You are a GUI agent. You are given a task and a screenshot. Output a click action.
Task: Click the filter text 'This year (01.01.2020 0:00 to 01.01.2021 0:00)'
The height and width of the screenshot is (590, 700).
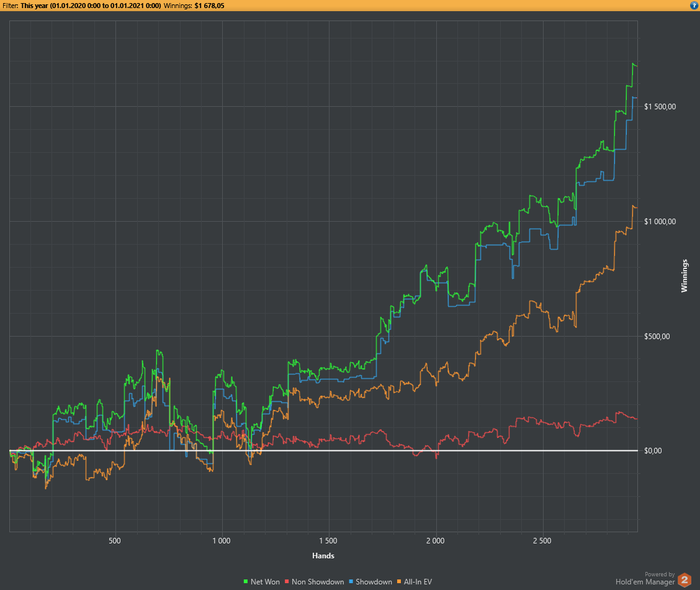91,6
